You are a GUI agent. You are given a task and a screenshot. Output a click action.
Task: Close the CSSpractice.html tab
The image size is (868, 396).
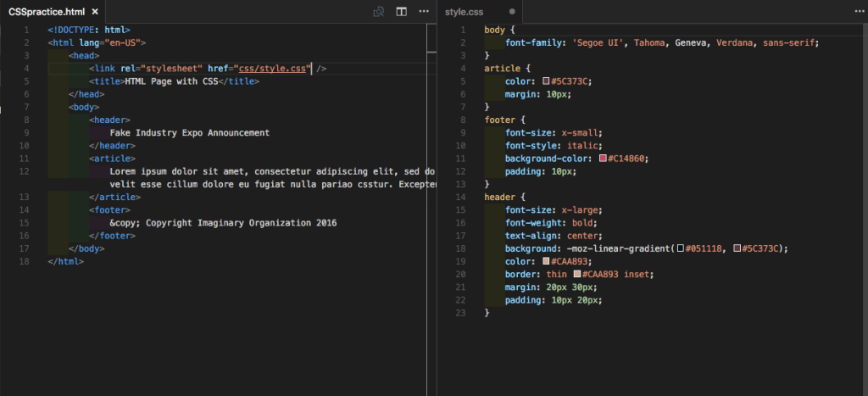(95, 12)
